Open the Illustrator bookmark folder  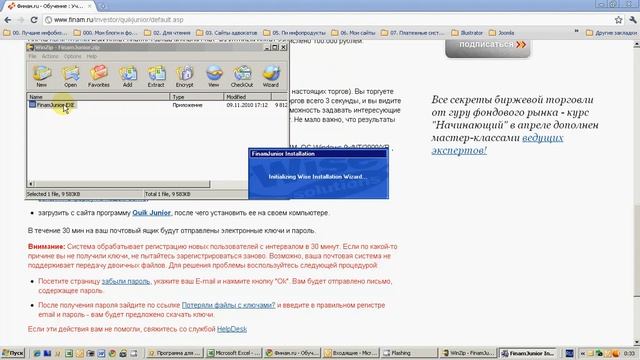coord(467,33)
